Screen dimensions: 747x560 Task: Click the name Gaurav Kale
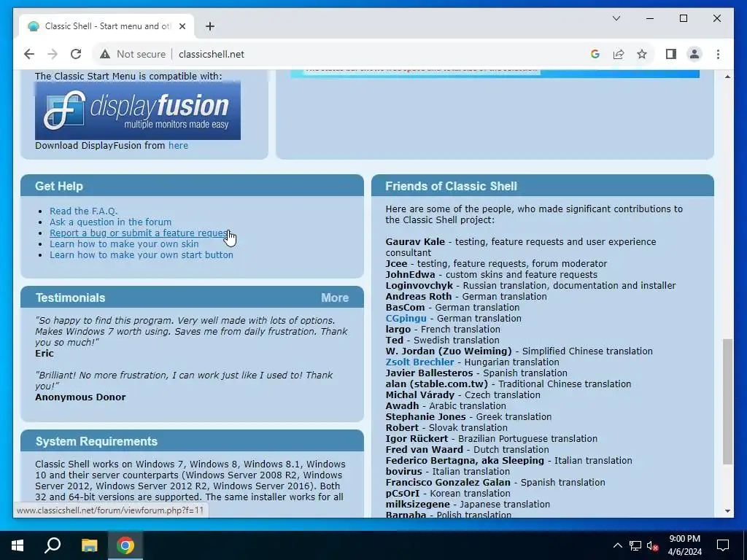pos(415,242)
